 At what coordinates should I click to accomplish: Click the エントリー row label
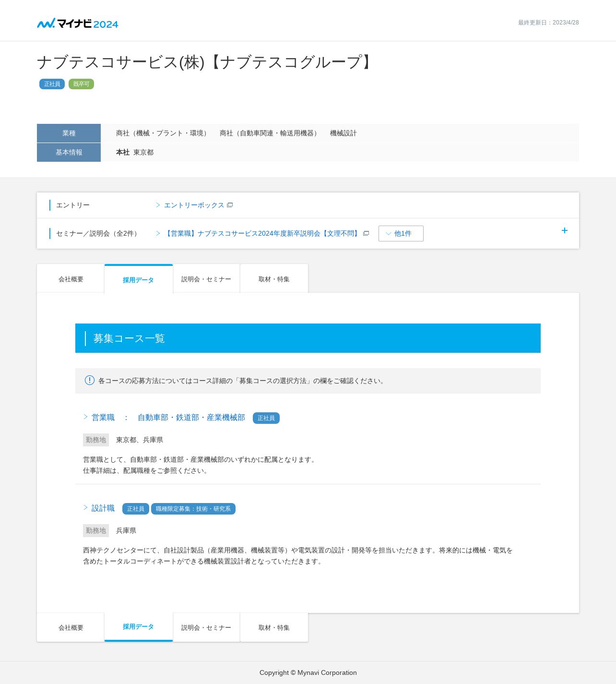(x=73, y=205)
